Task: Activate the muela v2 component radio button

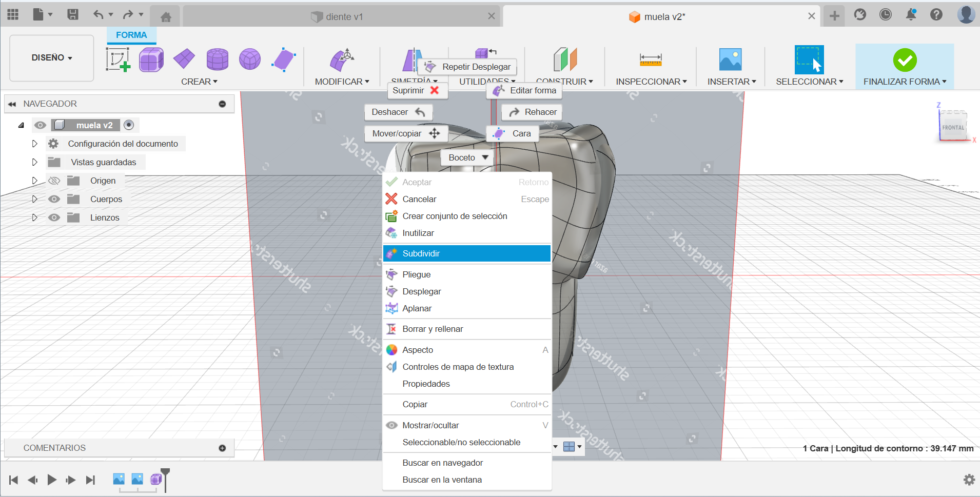Action: 129,125
